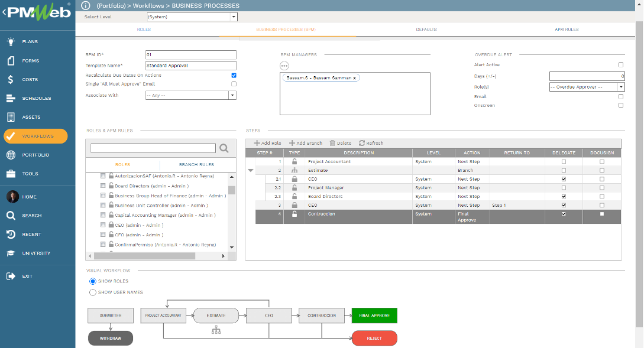Viewport: 644px width, 348px height.
Task: Check the Onscreen alert checkbox
Action: coord(621,105)
